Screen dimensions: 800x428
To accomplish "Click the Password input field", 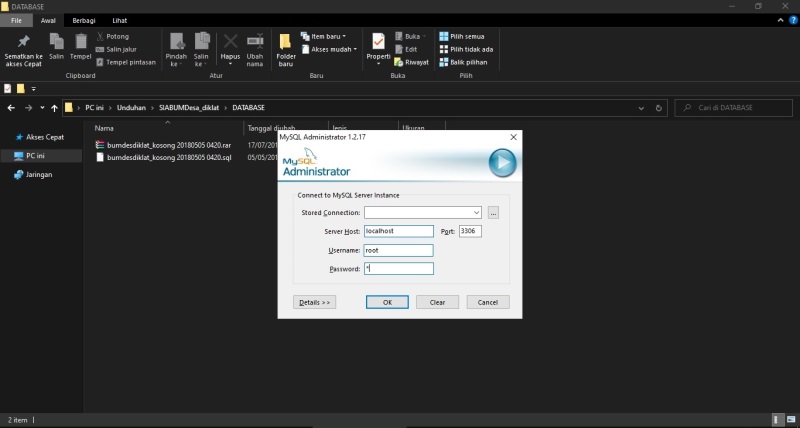I will click(x=398, y=269).
